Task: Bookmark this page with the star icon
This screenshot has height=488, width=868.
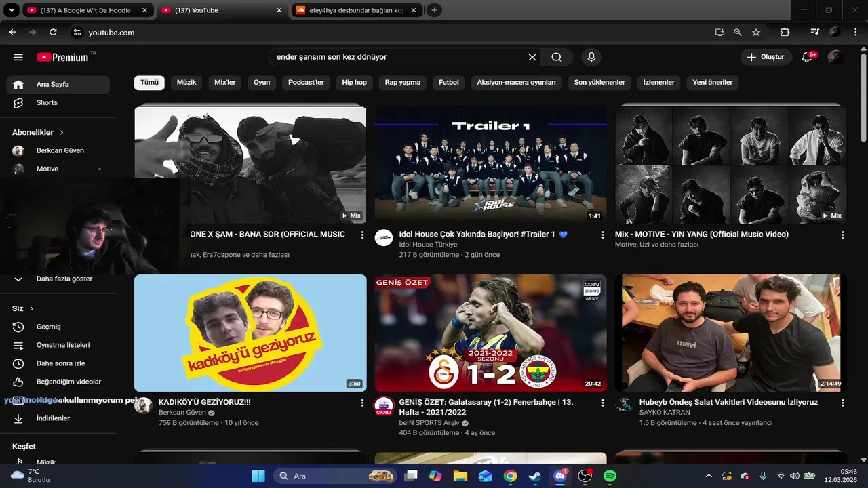Action: [x=756, y=32]
